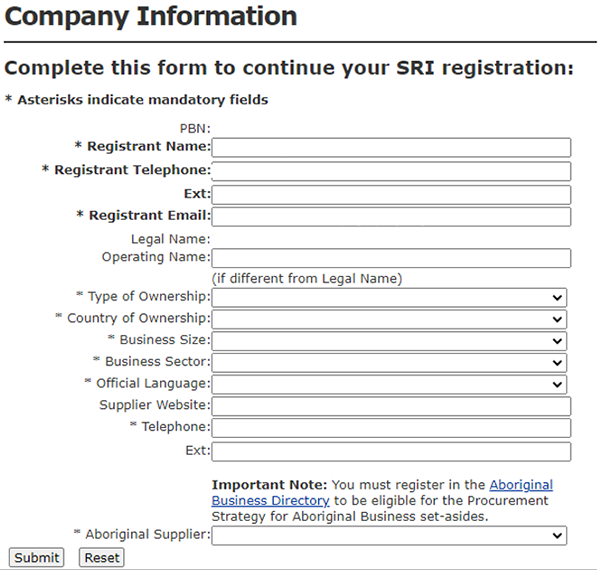
Task: Choose an option in Official Language dropdown
Action: click(389, 384)
